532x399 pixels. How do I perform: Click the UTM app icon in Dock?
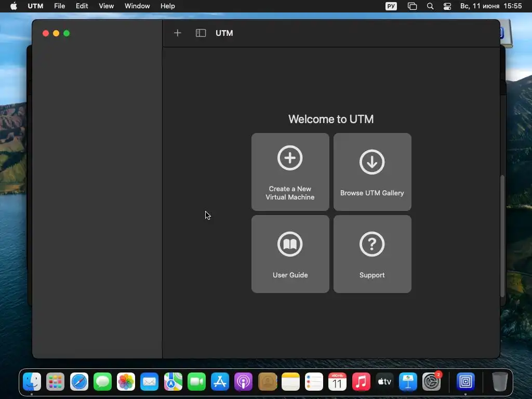(465, 381)
